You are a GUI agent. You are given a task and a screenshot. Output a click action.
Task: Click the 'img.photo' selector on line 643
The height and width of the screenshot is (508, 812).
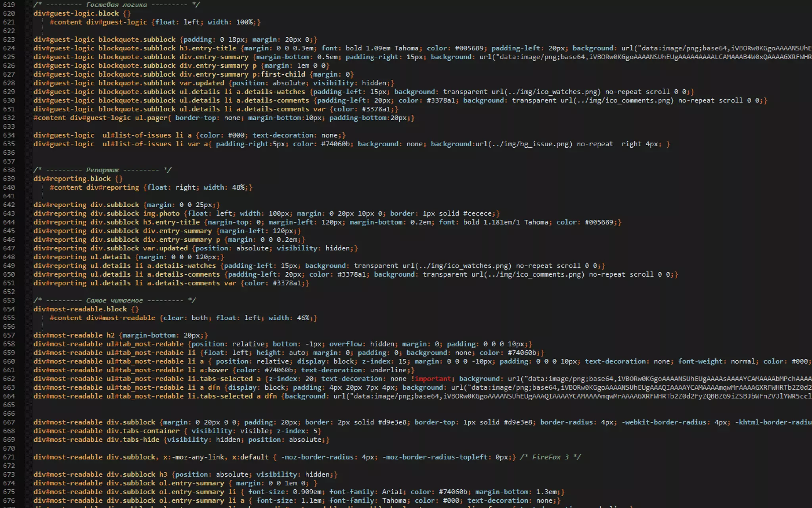pos(161,214)
